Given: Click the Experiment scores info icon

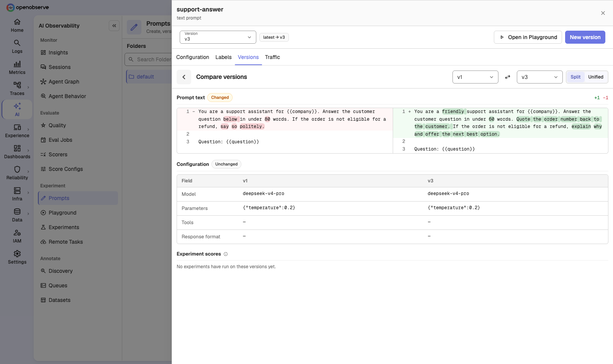Looking at the screenshot, I should (226, 254).
